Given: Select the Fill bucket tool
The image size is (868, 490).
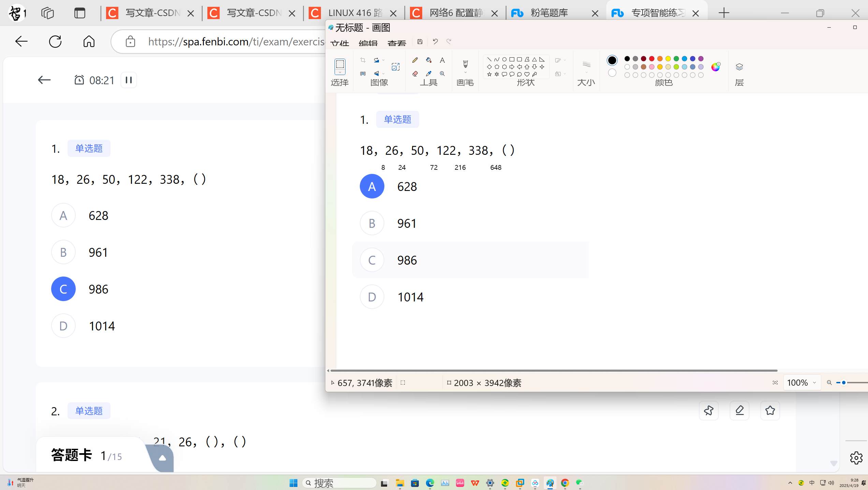Looking at the screenshot, I should (429, 60).
